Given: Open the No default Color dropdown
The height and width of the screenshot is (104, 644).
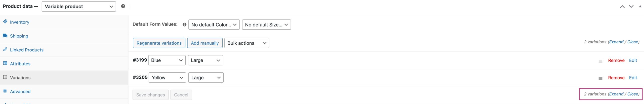Looking at the screenshot, I should coord(214,25).
